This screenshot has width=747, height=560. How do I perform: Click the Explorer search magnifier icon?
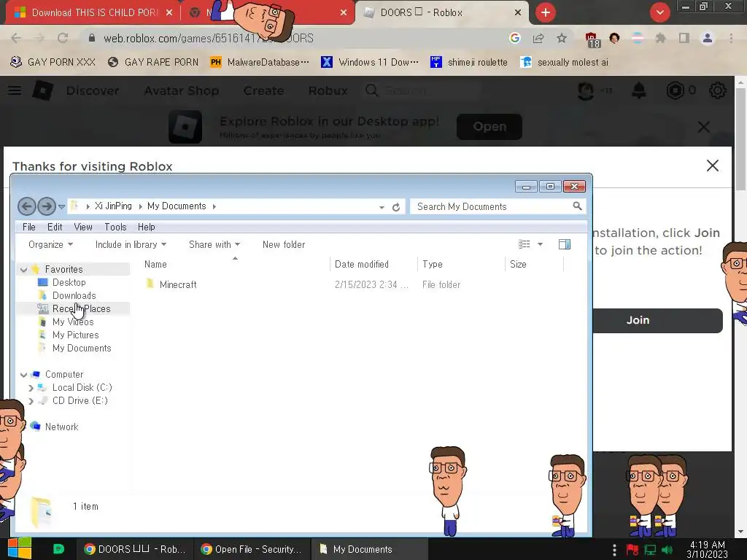pyautogui.click(x=577, y=206)
